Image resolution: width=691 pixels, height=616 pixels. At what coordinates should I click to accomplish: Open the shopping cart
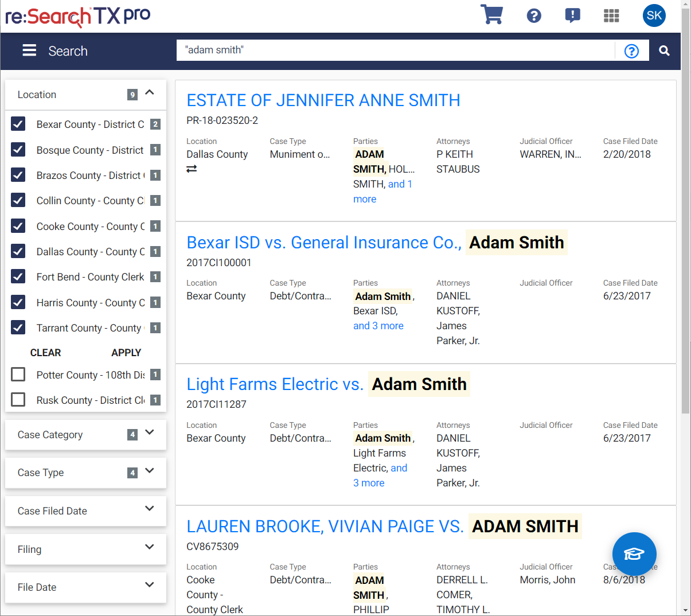[x=491, y=15]
